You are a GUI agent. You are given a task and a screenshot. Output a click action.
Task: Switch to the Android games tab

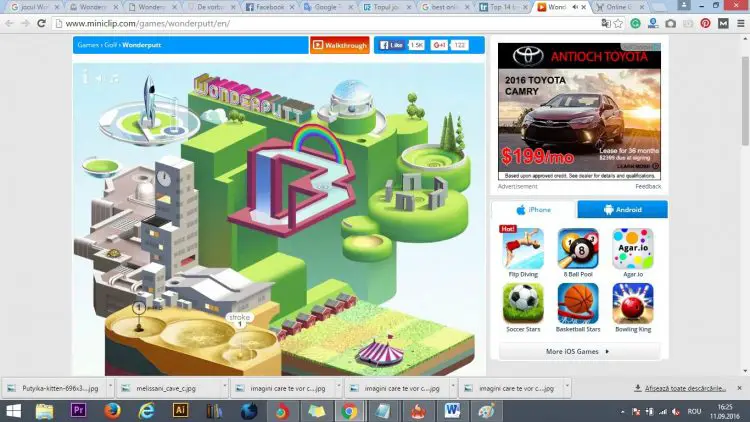pos(622,210)
